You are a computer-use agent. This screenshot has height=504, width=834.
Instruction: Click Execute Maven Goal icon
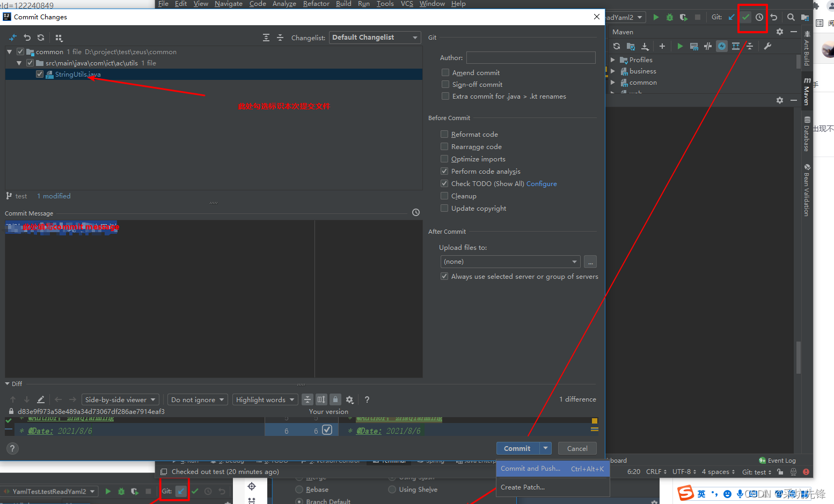(694, 46)
